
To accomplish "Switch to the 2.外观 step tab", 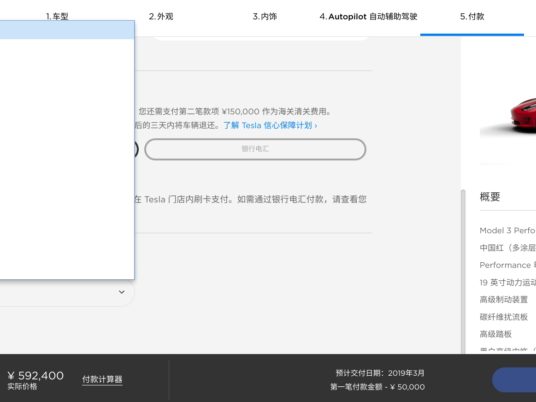I will (x=161, y=16).
